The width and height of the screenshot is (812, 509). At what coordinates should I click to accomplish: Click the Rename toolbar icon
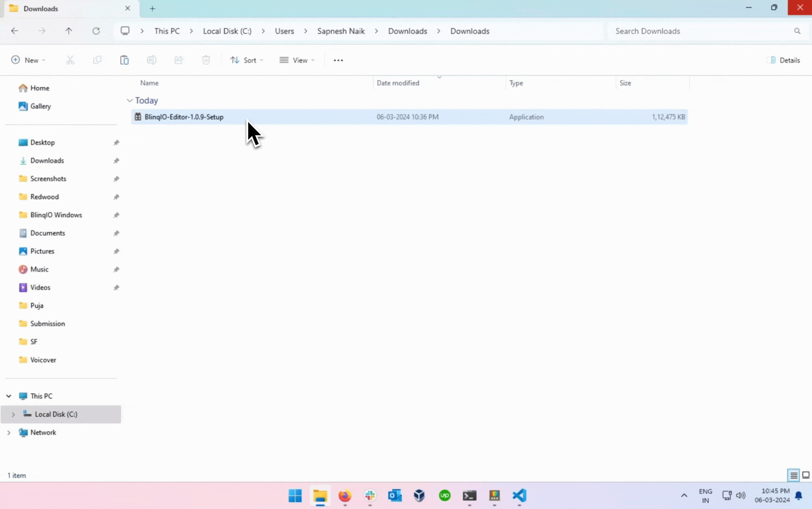click(x=151, y=60)
